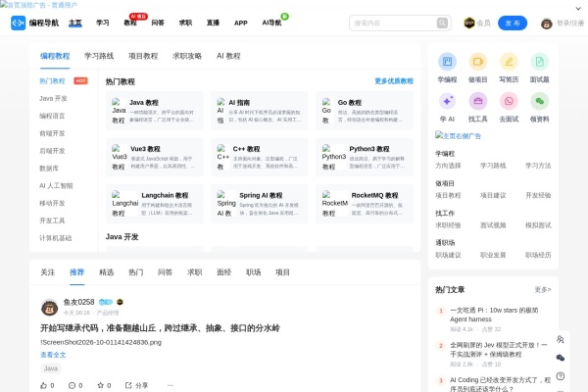Screen dimensions: 588x392
Task: Switch to the 学习路线 tab
Action: [99, 56]
